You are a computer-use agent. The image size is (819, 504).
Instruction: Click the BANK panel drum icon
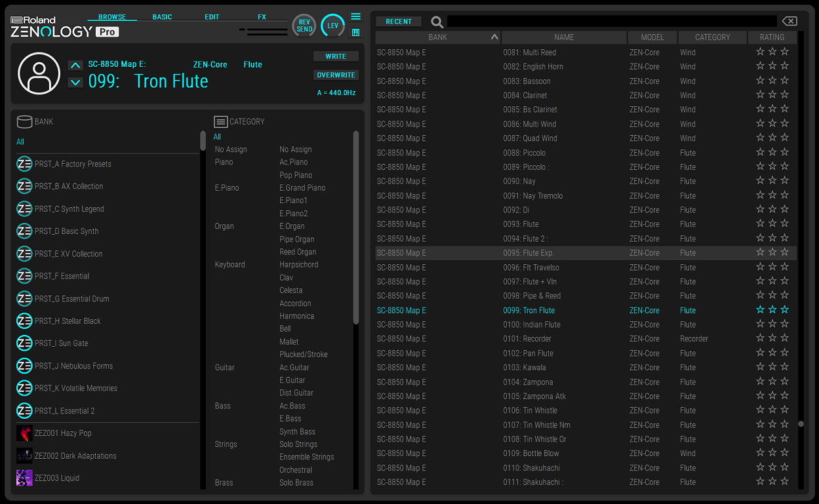coord(24,121)
